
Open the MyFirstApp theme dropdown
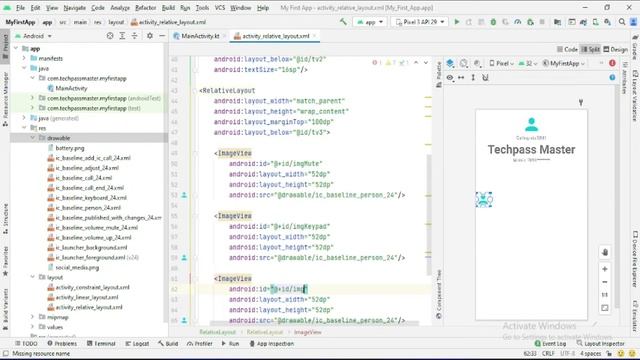pyautogui.click(x=563, y=63)
